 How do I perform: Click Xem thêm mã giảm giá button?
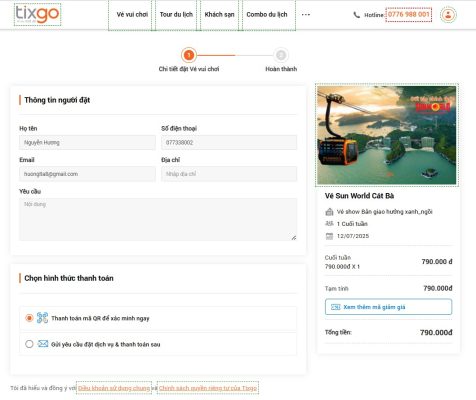point(388,307)
